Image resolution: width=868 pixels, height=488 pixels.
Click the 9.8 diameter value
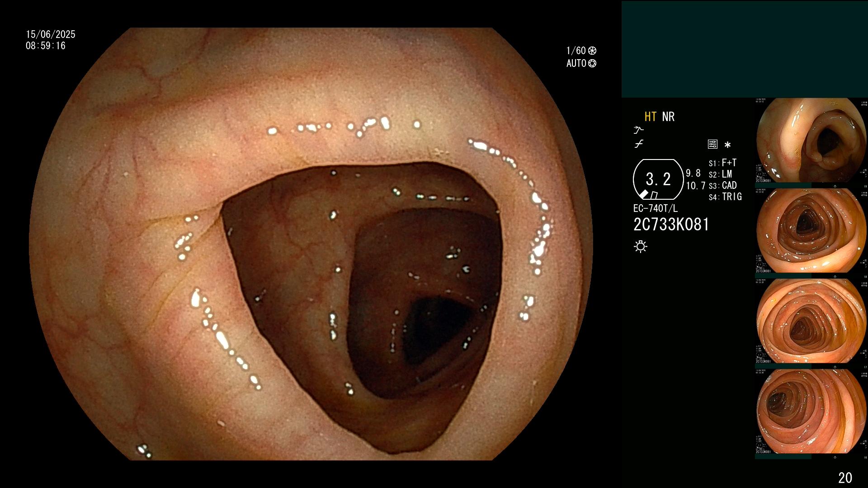693,173
